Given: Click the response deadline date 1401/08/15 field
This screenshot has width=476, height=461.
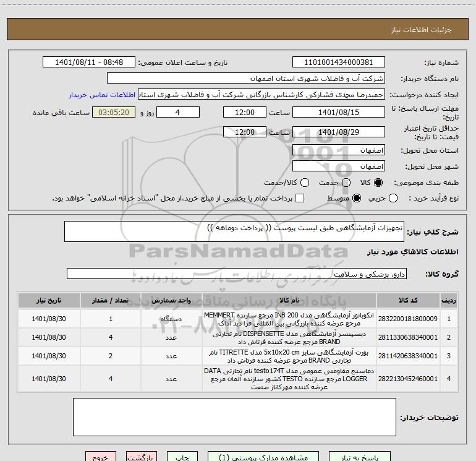Looking at the screenshot, I should (x=339, y=112).
